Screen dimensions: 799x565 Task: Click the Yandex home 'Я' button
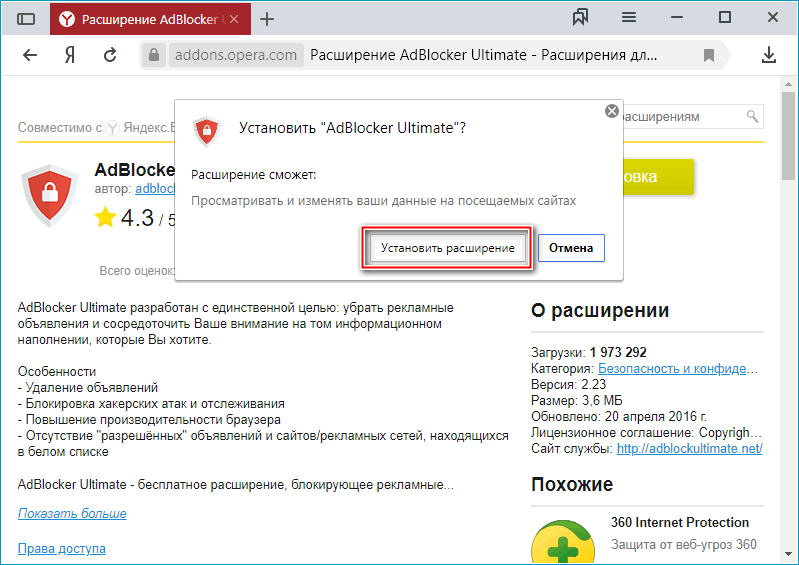coord(70,55)
